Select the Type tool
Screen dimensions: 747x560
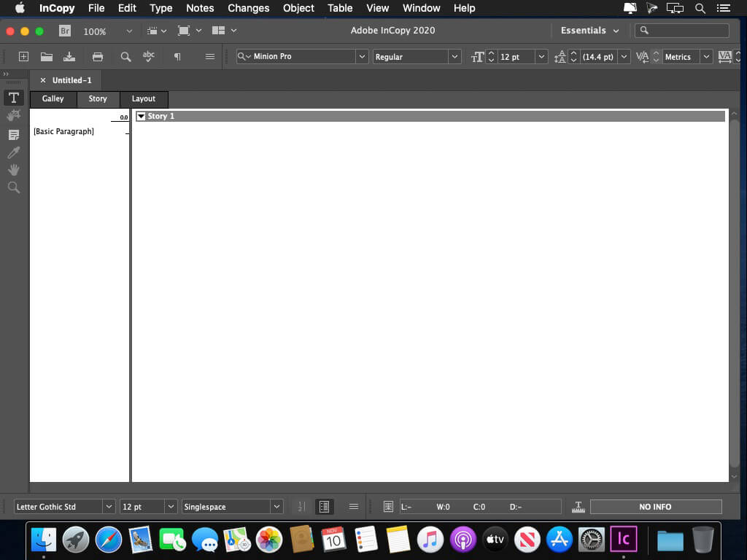13,97
